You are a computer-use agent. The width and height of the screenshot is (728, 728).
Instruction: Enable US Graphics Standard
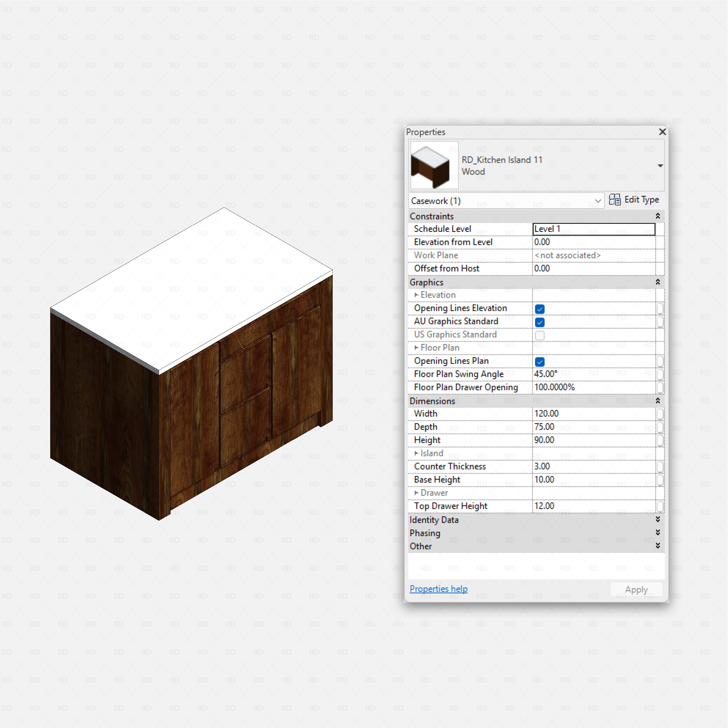[x=540, y=335]
